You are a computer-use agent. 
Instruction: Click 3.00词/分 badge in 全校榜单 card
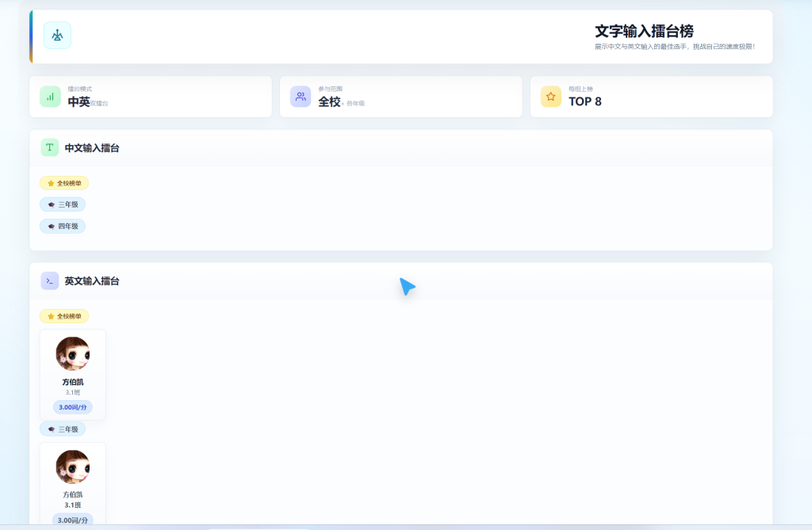pos(72,407)
